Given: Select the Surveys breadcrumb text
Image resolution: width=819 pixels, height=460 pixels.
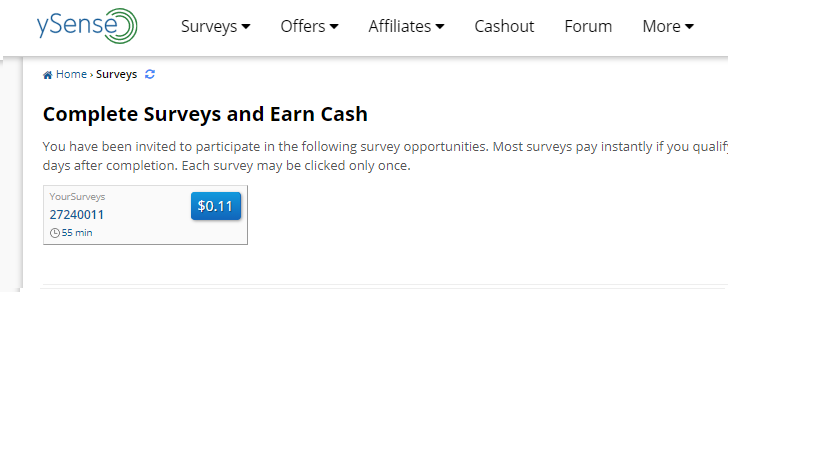Looking at the screenshot, I should 116,74.
